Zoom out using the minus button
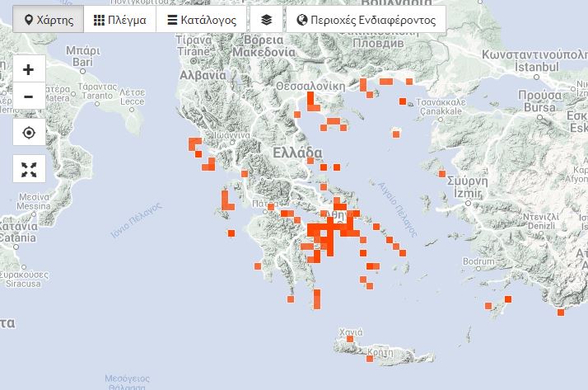588x390 pixels. (x=29, y=96)
